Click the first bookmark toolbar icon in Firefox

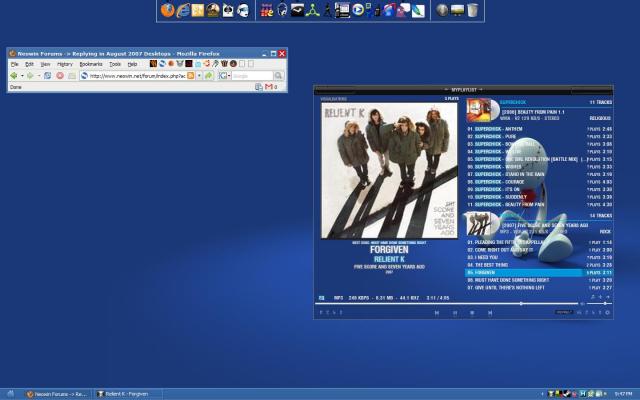153,64
